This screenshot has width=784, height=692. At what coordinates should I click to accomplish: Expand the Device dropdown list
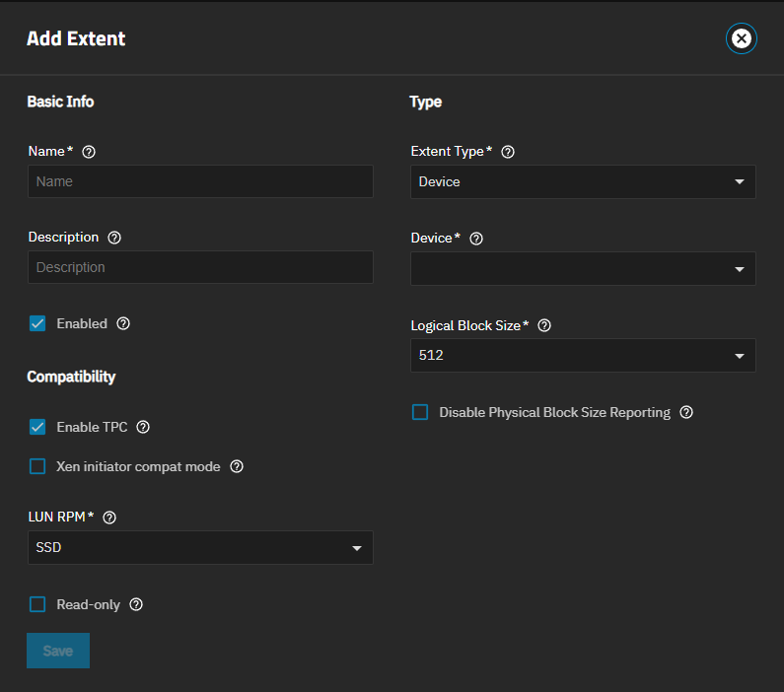point(583,269)
